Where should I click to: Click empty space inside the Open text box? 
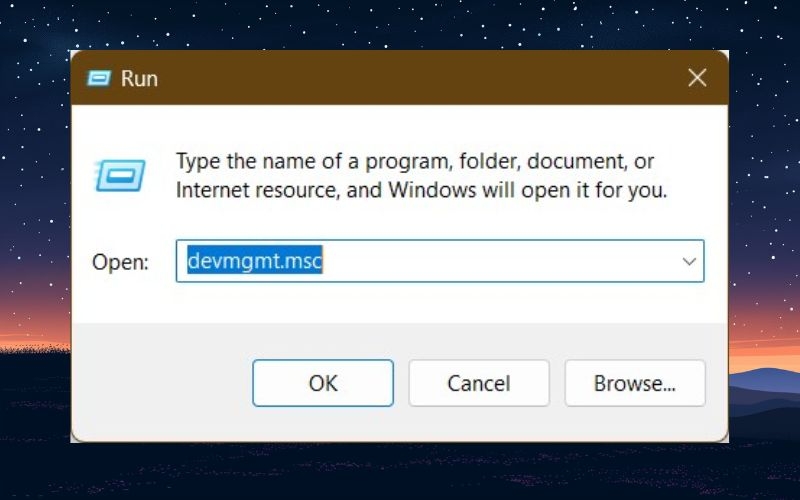[x=500, y=261]
